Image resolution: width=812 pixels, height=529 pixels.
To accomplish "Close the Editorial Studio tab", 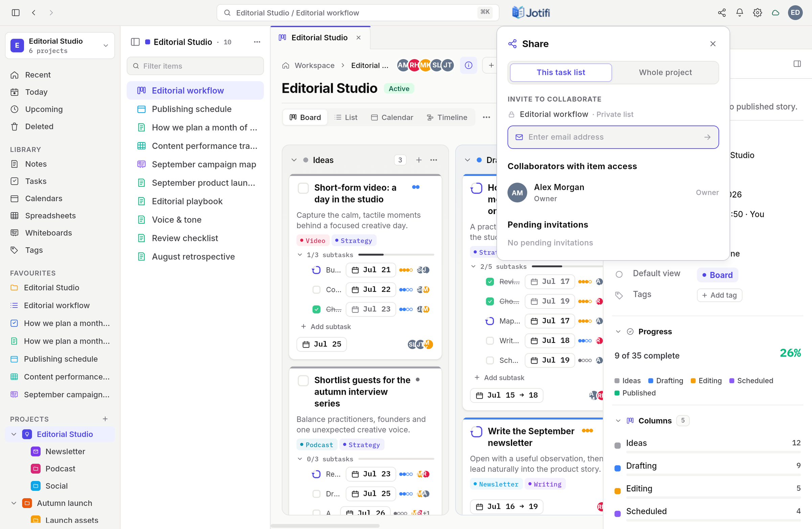I will click(x=358, y=38).
